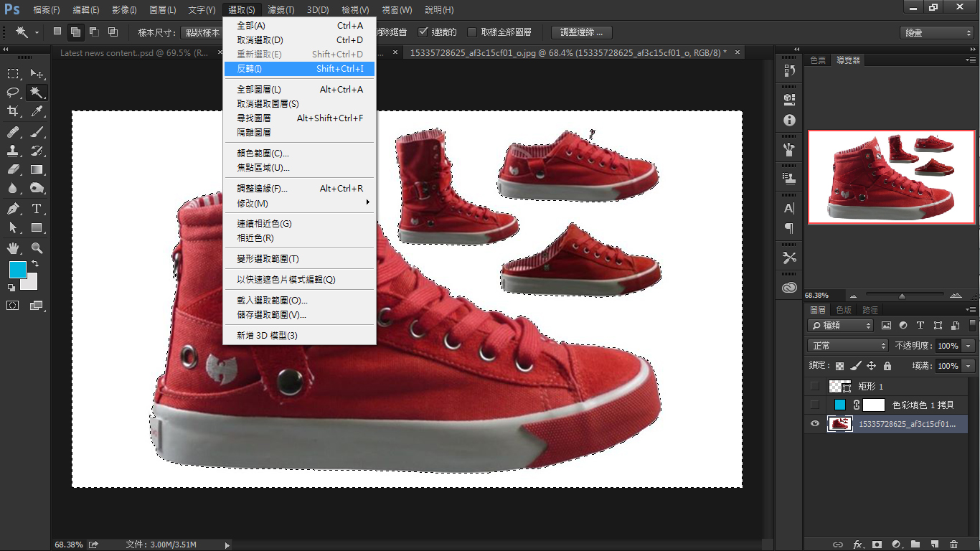Select the Eraser tool
This screenshot has height=551, width=980.
tap(13, 169)
